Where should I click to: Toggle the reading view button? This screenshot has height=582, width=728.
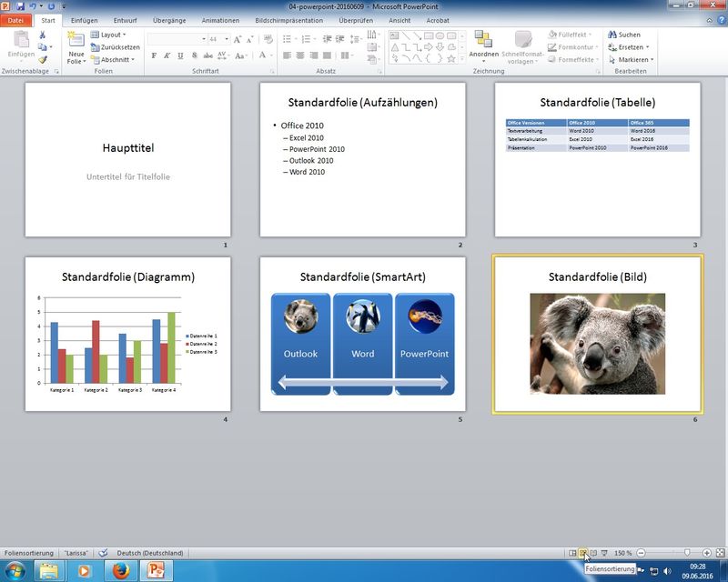(593, 553)
